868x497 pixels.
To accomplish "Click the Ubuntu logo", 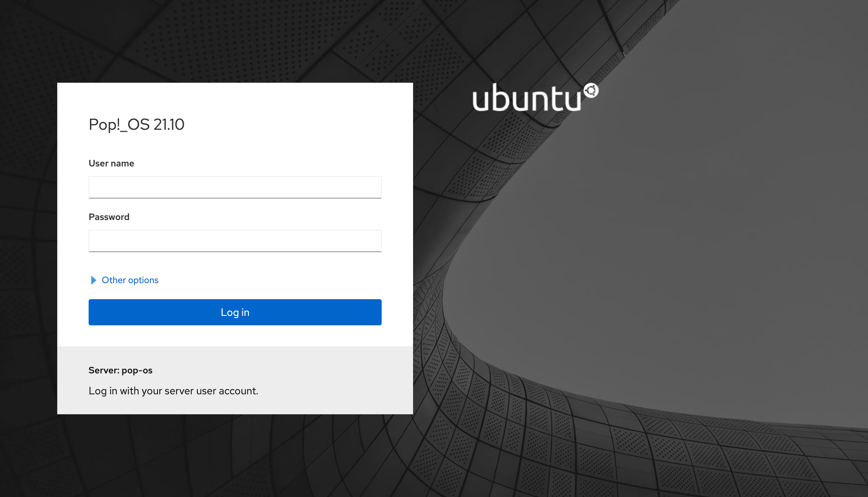I will (535, 97).
